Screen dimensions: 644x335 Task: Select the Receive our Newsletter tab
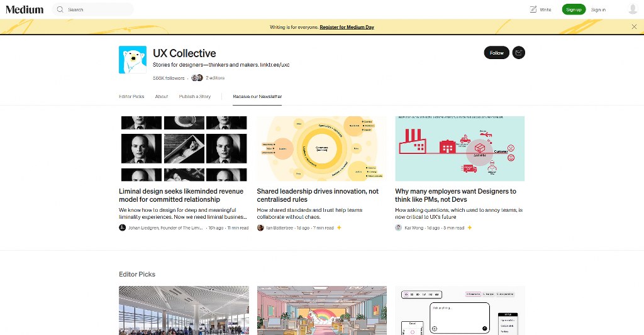257,96
